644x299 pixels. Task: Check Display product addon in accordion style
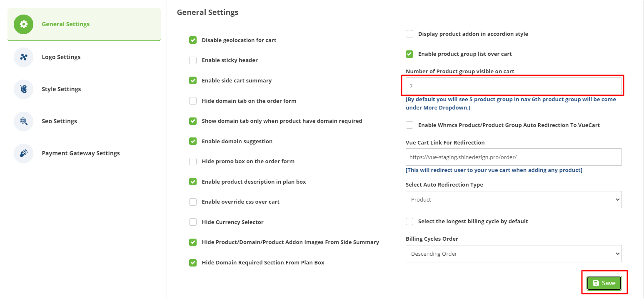409,34
